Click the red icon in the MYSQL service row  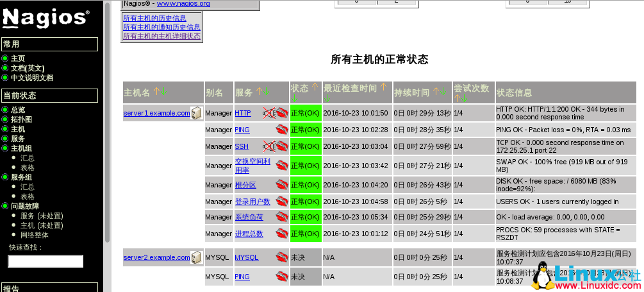[x=282, y=258]
